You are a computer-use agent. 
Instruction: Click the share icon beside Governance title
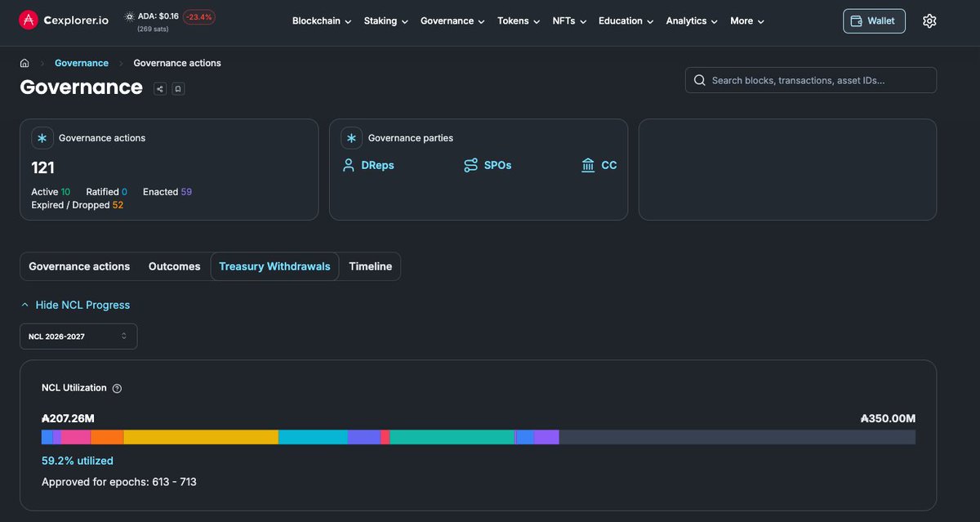pos(160,88)
